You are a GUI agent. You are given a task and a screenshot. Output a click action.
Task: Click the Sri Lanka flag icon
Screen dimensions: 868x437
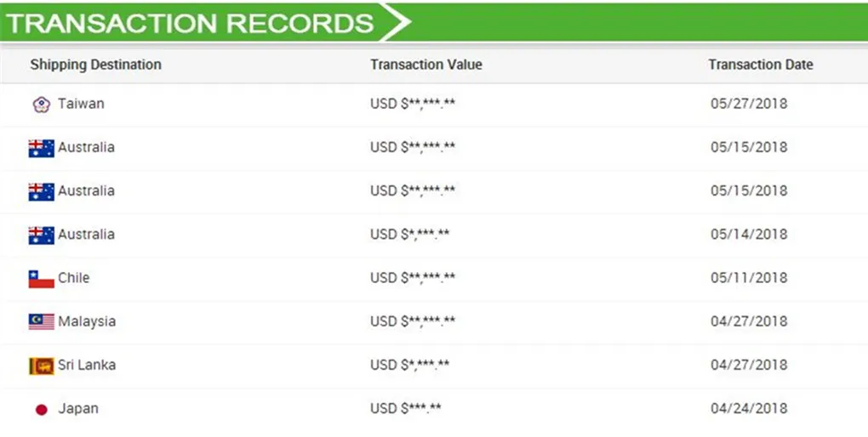coord(41,366)
